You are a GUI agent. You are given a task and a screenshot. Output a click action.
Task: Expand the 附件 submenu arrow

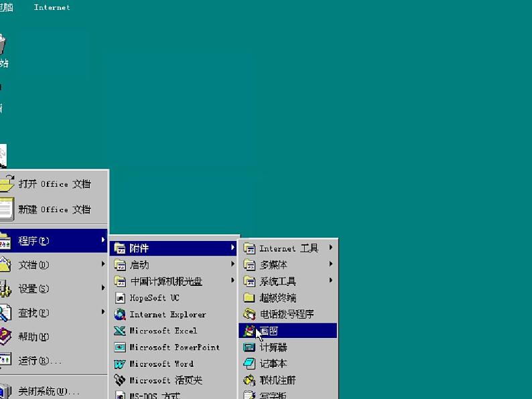pyautogui.click(x=232, y=248)
